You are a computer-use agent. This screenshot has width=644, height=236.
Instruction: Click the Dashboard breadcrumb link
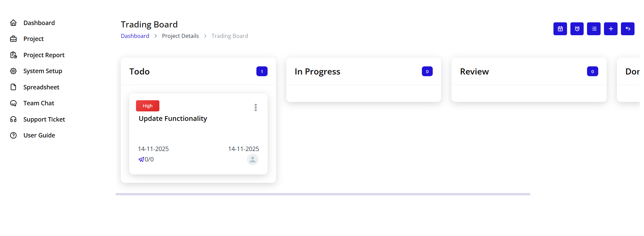point(135,36)
